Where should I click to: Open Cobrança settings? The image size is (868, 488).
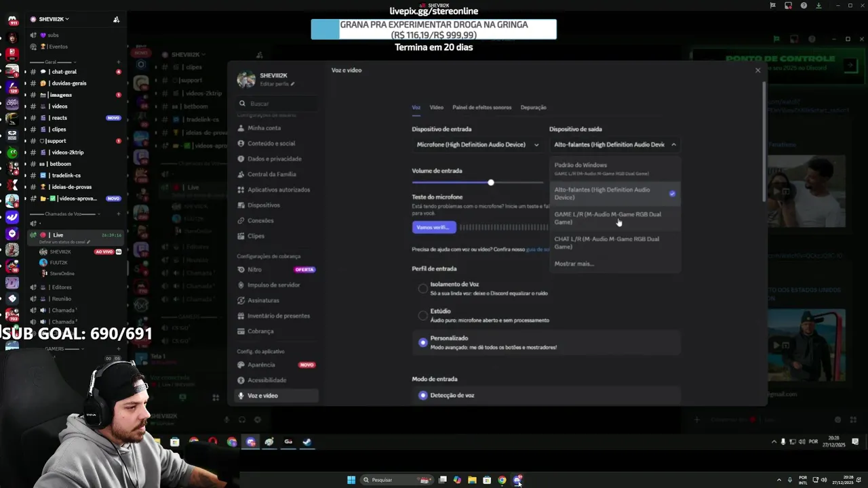click(x=277, y=331)
